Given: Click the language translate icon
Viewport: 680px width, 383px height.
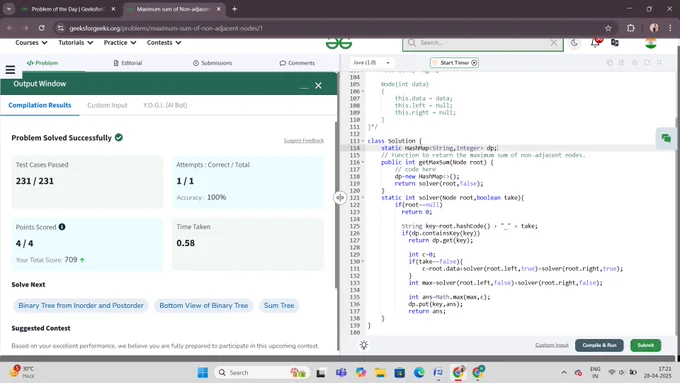Looking at the screenshot, I should 615,43.
